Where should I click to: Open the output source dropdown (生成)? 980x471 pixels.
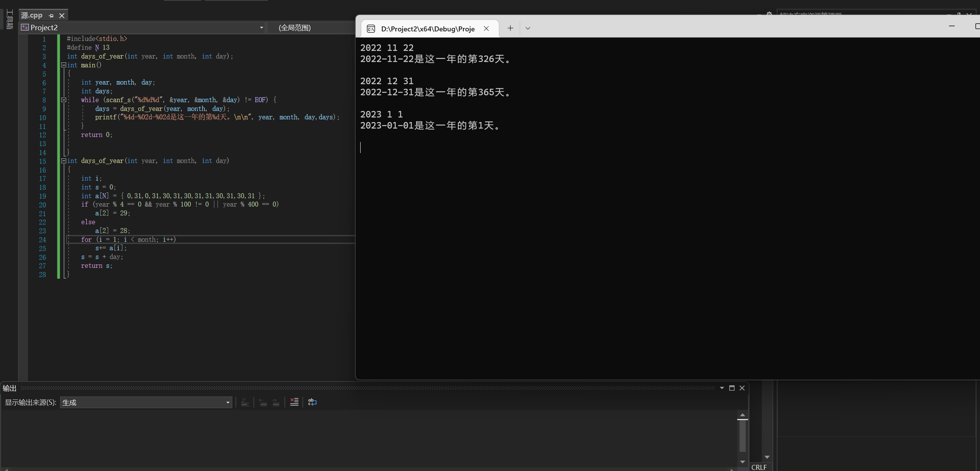click(x=227, y=403)
